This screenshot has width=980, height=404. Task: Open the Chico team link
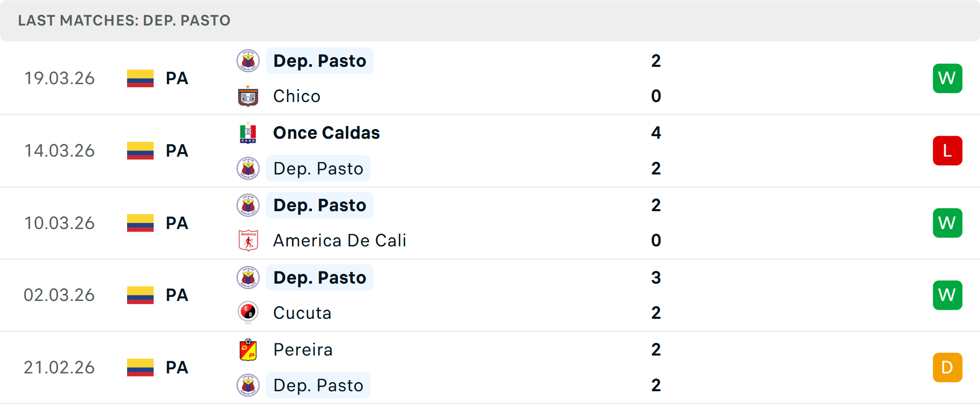tap(297, 96)
